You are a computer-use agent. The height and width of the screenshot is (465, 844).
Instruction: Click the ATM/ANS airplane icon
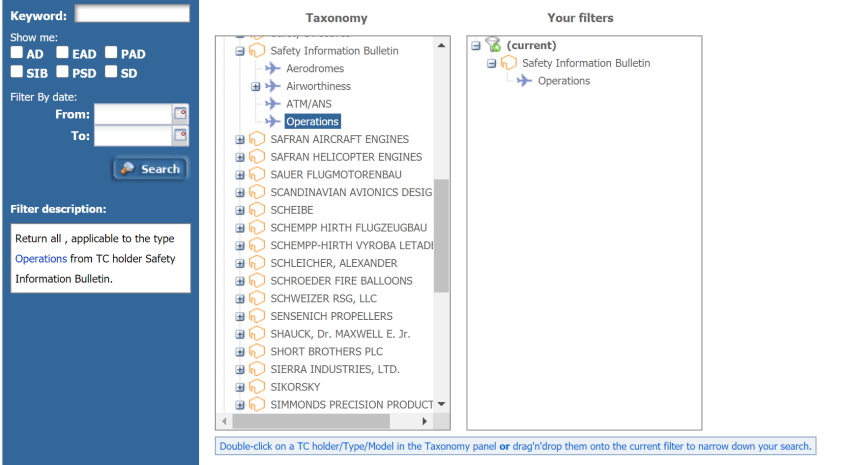[x=273, y=104]
